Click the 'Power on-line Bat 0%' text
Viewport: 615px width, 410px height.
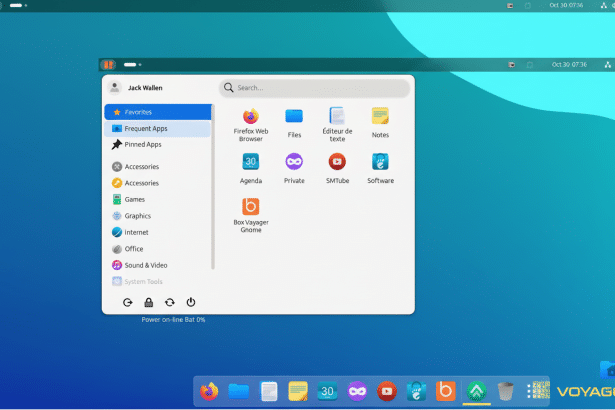tap(173, 320)
